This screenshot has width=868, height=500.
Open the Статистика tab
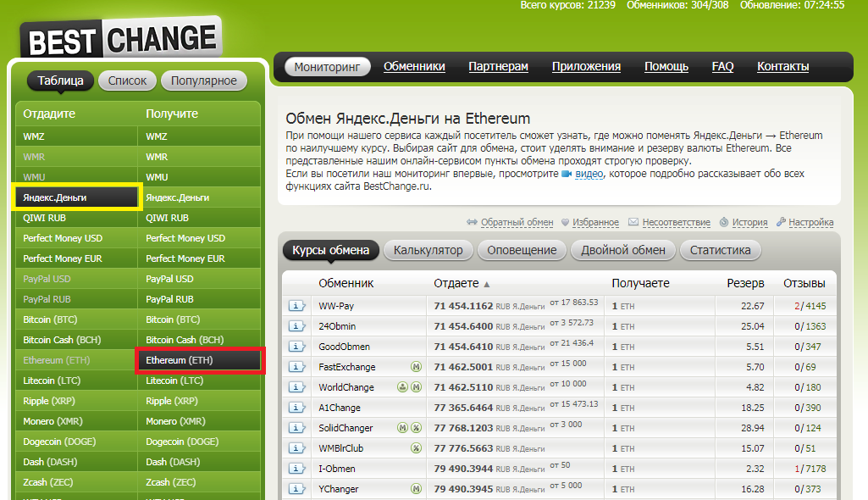[x=720, y=250]
